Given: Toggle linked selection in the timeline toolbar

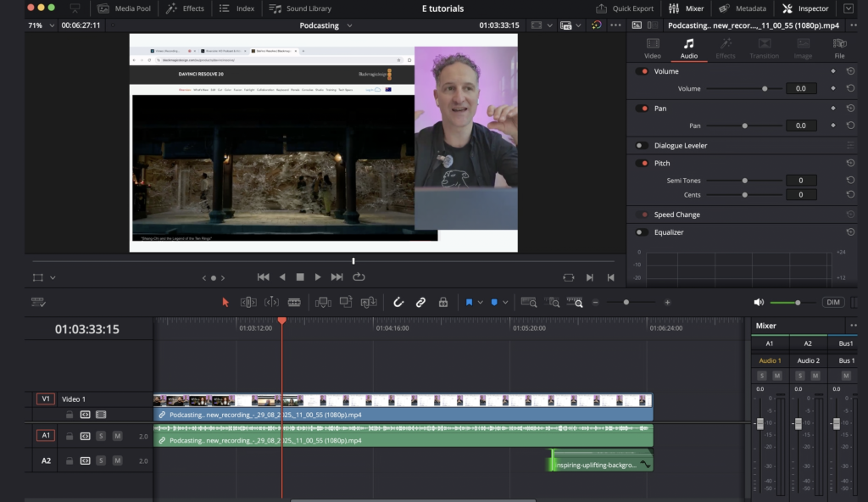Looking at the screenshot, I should [x=421, y=301].
